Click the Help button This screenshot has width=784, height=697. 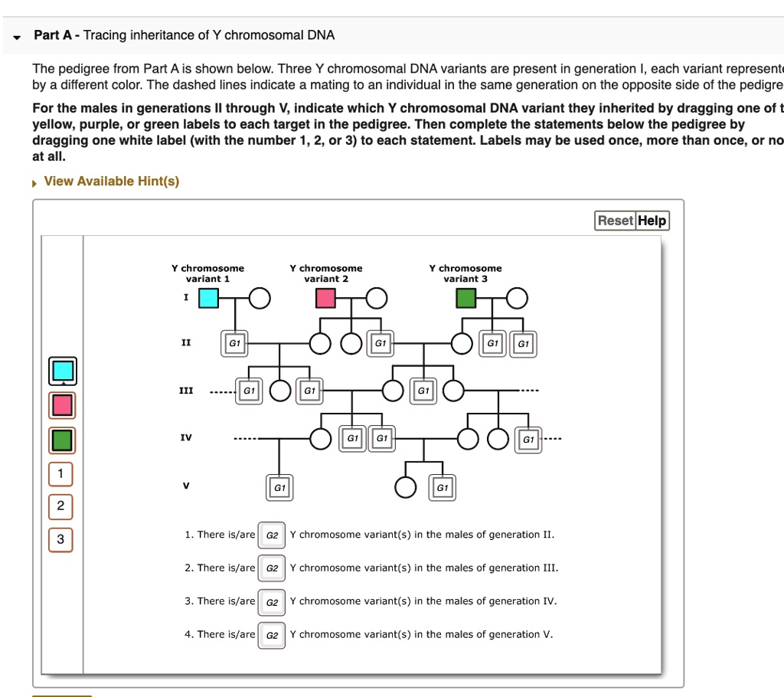coord(652,221)
